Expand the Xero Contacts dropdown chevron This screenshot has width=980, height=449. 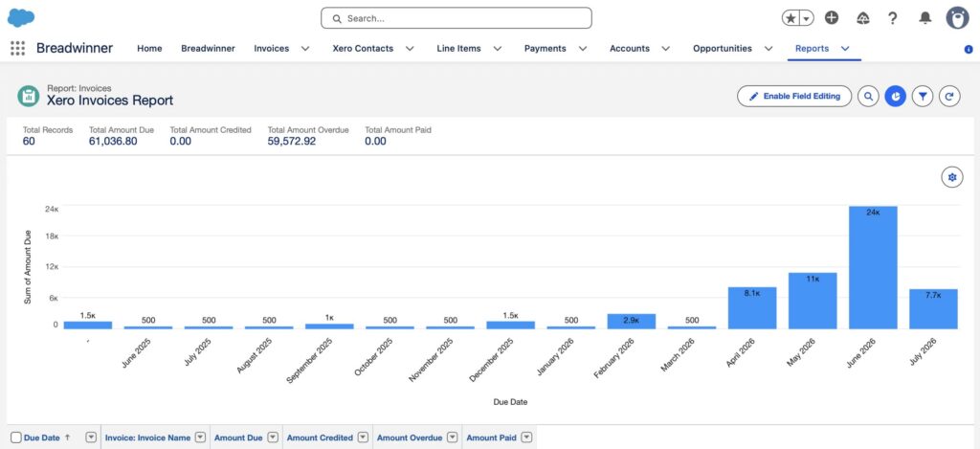tap(410, 48)
